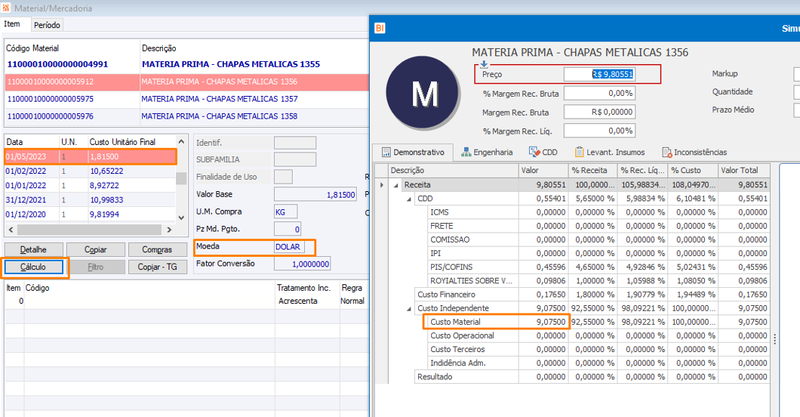Viewport: 800px width, 417px height.
Task: Switch to the Período tab
Action: (x=47, y=25)
